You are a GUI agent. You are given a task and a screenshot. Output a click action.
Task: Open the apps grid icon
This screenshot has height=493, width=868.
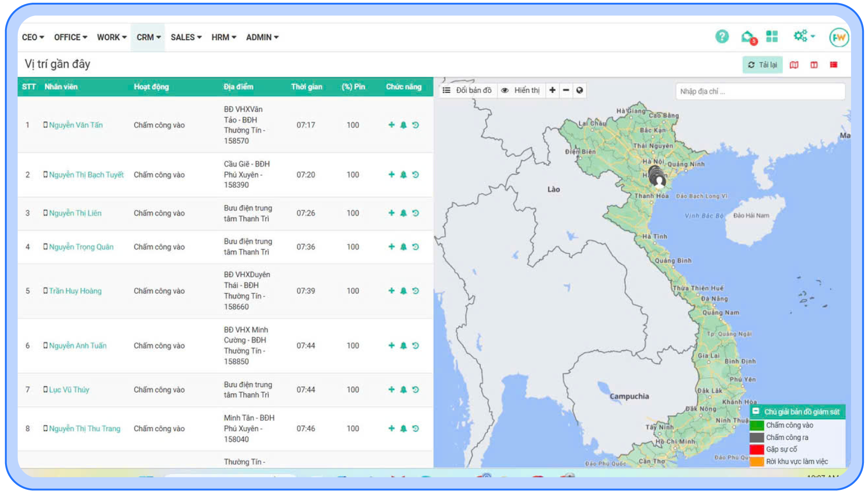pyautogui.click(x=772, y=37)
